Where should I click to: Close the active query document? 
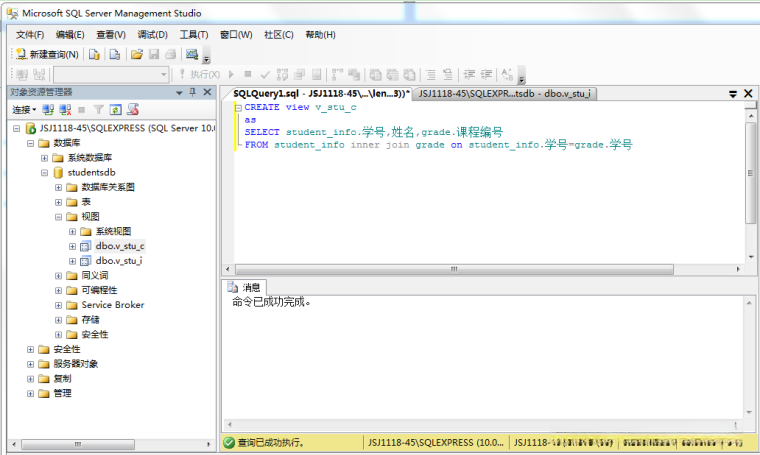tap(748, 94)
